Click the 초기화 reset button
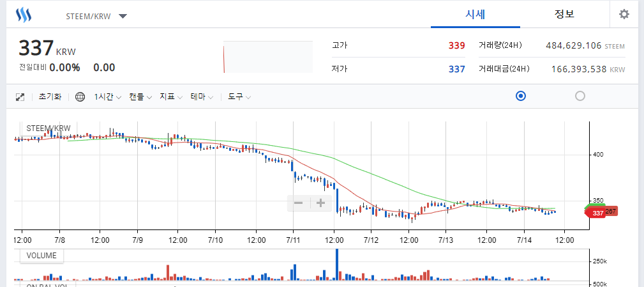This screenshot has width=644, height=287. pyautogui.click(x=50, y=97)
